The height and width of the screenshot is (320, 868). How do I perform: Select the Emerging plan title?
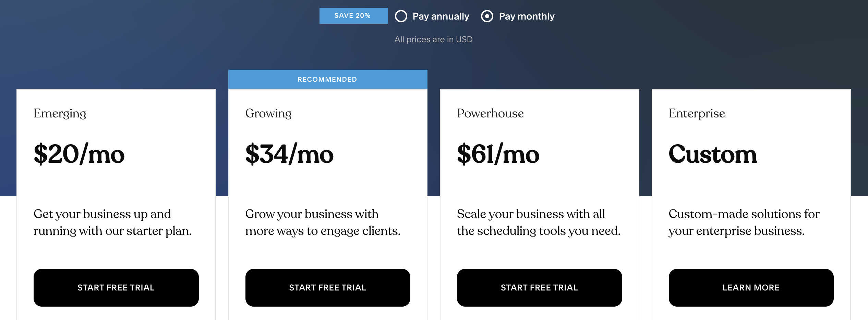(x=60, y=113)
